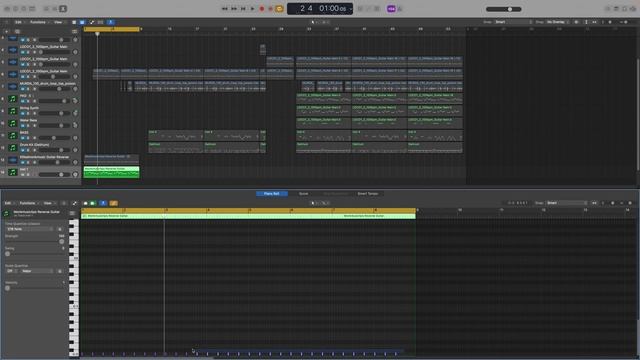Toggle the yellow Cycle mode button
This screenshot has height=360, width=640.
(279, 9)
